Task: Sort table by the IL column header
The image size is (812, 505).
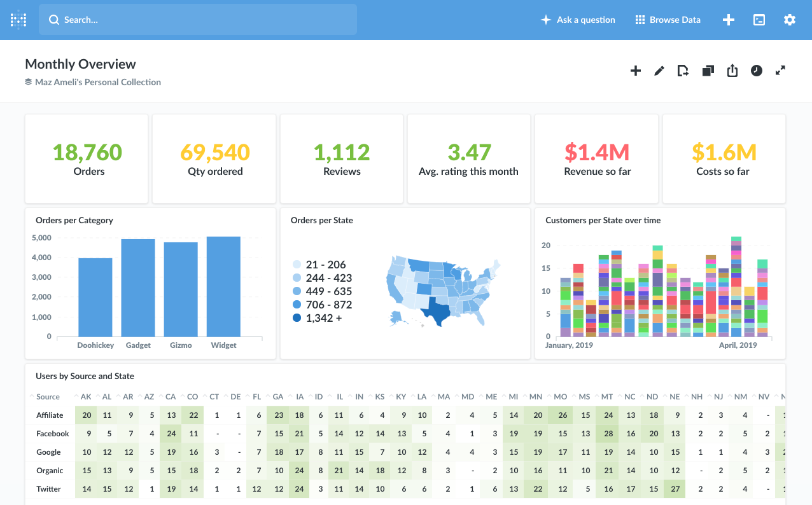Action: 340,397
